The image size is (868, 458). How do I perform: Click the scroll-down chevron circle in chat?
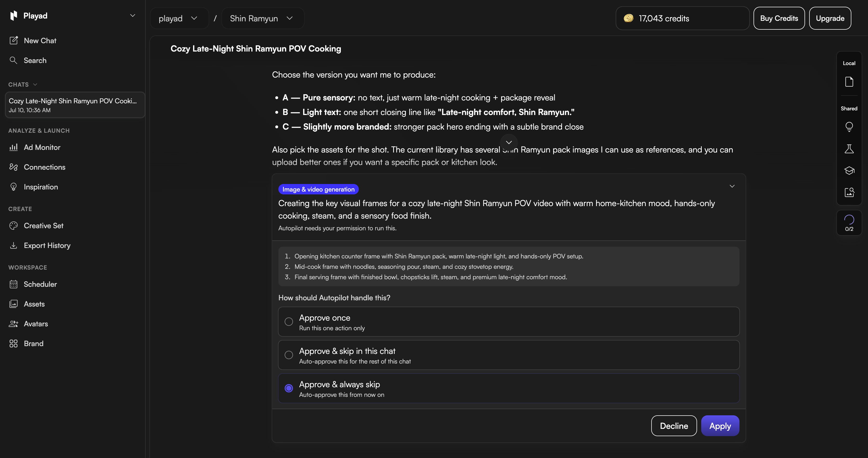508,142
